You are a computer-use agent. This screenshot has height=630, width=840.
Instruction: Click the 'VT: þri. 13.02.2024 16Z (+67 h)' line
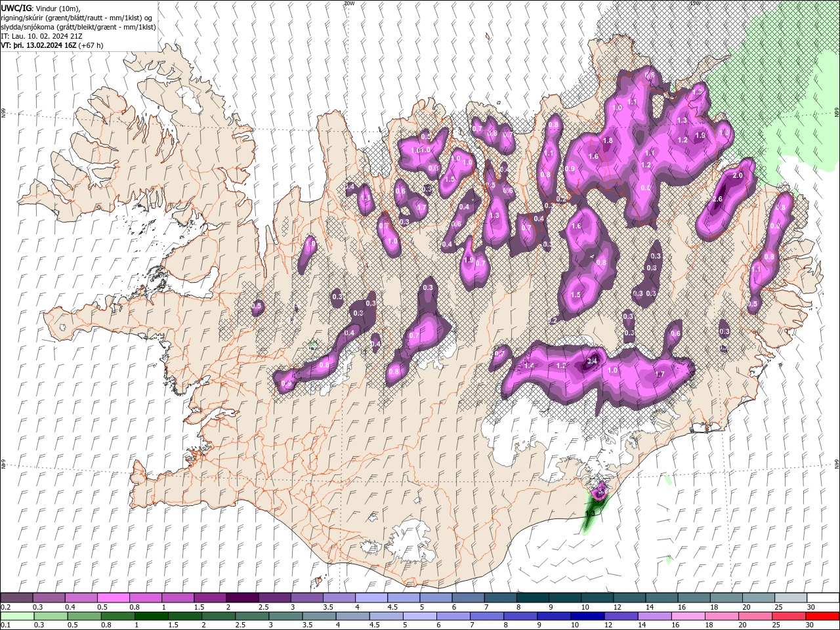[52, 45]
